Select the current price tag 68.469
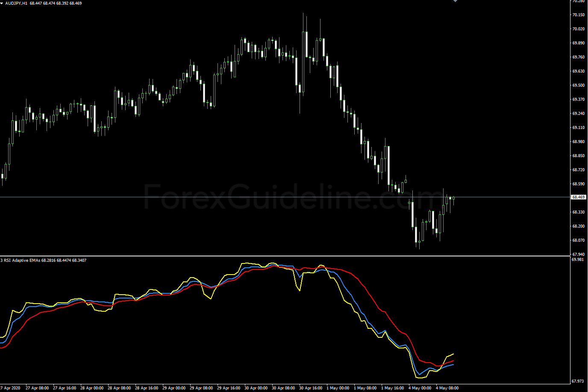Image resolution: width=588 pixels, height=392 pixels. tap(578, 197)
